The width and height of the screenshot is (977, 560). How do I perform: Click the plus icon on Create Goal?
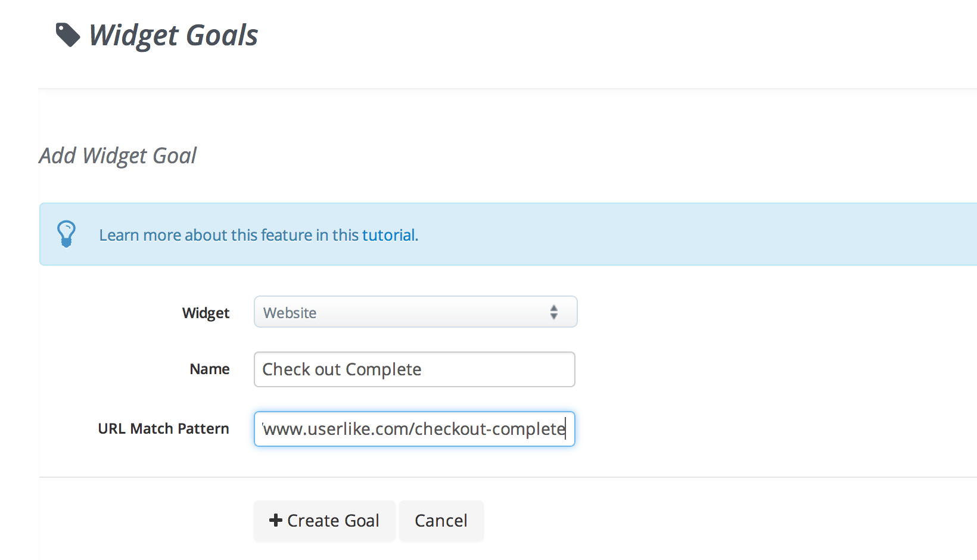[x=275, y=520]
